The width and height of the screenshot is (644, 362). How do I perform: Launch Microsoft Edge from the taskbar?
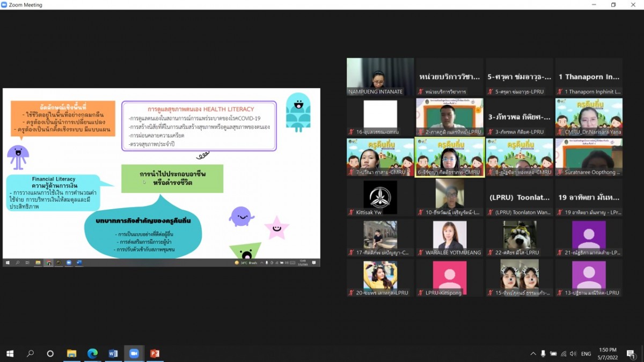coord(92,353)
